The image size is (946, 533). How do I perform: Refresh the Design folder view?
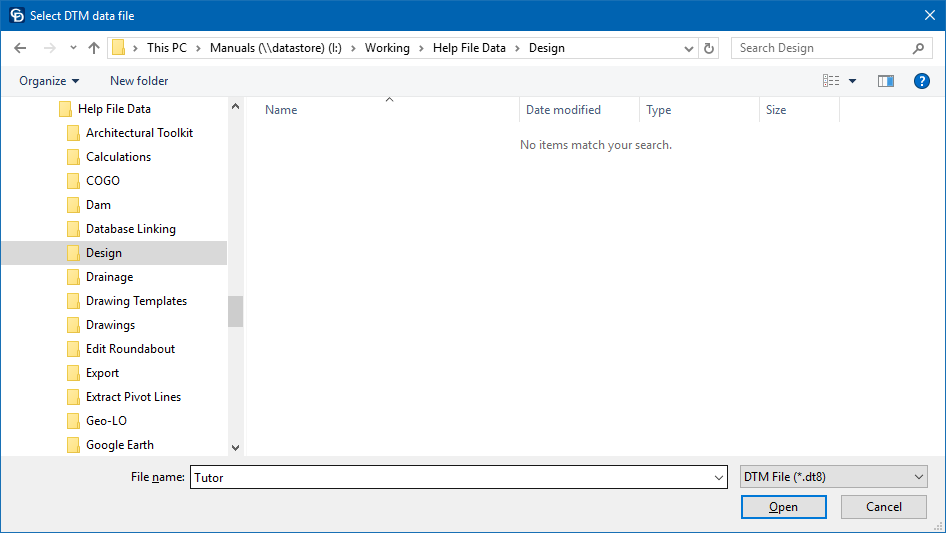710,48
